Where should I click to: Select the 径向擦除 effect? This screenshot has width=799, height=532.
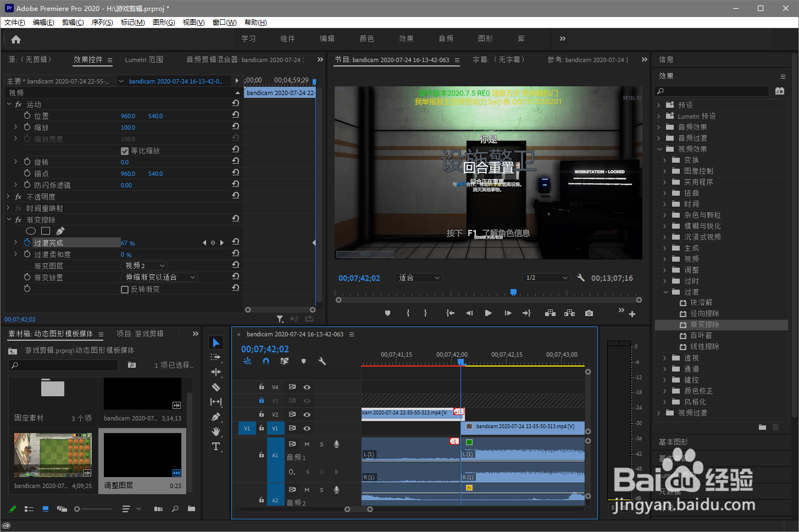pos(704,313)
